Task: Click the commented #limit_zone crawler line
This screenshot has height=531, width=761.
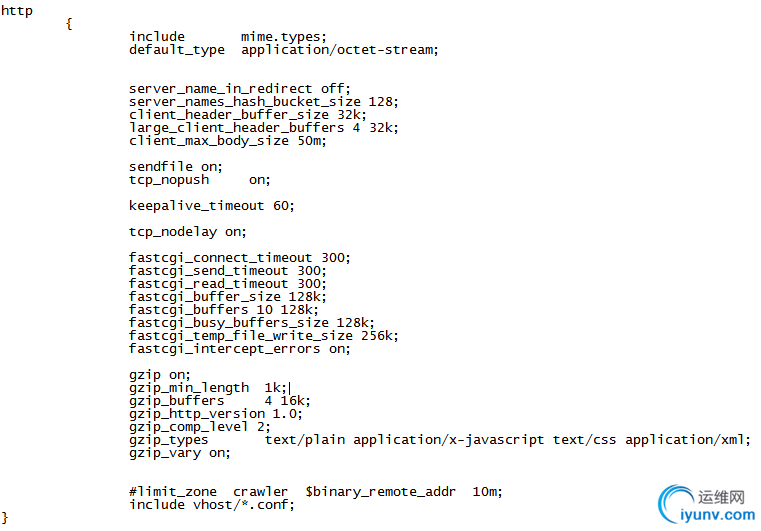Action: click(315, 491)
